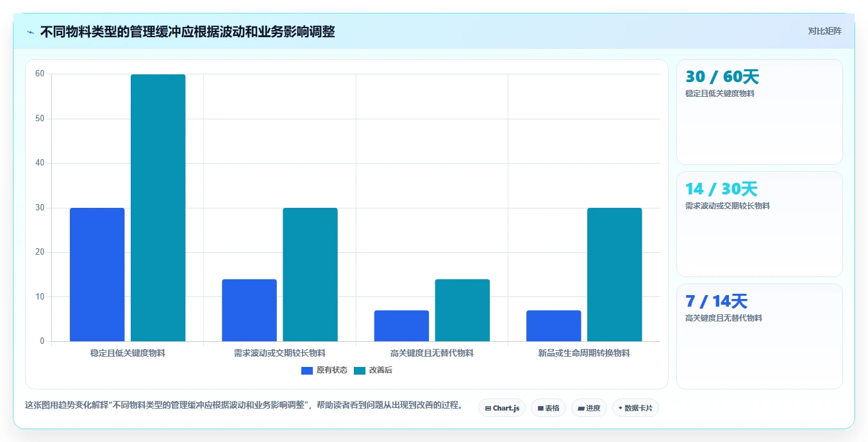Click the 对比矩阵 label in header
Viewport: 868px width, 442px height.
coord(824,31)
